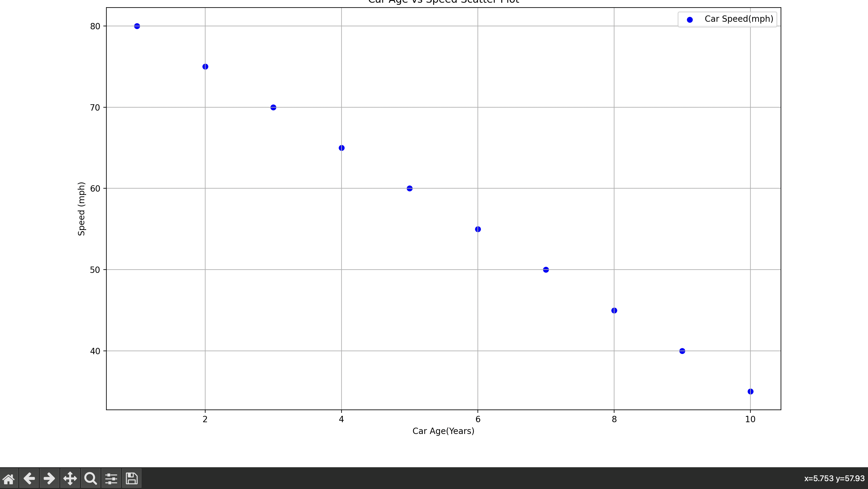The width and height of the screenshot is (868, 489).
Task: Click the Save figure floppy disk icon
Action: pos(131,478)
